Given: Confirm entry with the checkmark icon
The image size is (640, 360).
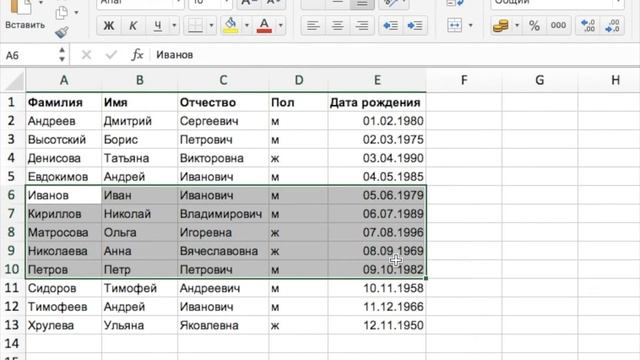Looking at the screenshot, I should [111, 55].
